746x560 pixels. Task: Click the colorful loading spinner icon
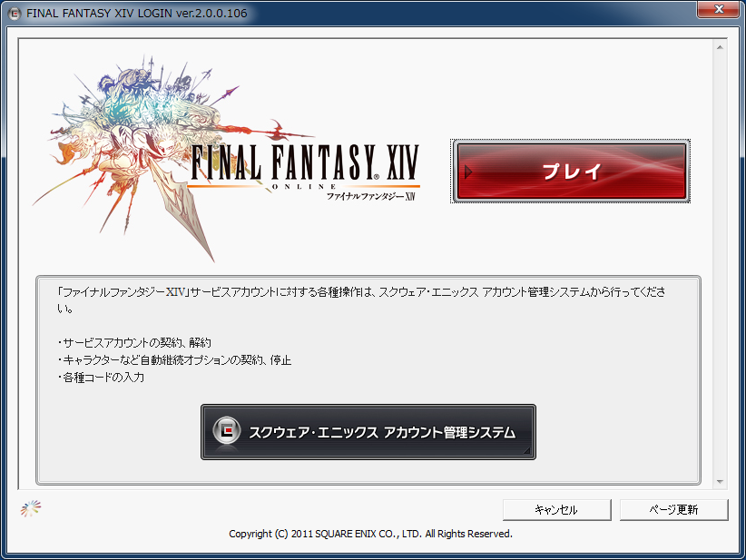(x=31, y=508)
